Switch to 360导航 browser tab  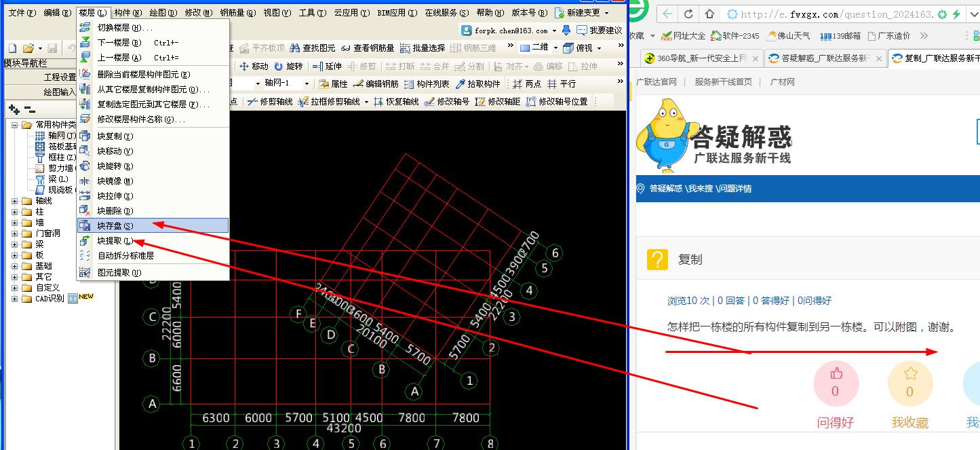coord(701,58)
